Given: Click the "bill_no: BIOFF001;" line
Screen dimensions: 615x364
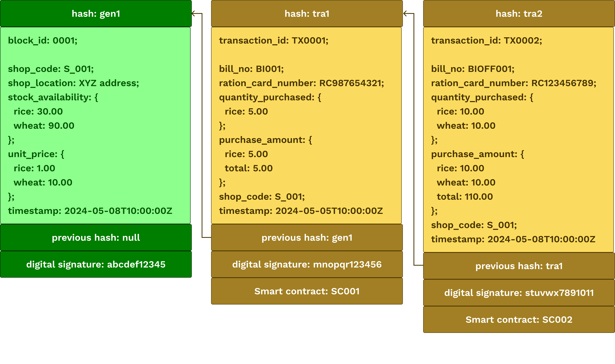Looking at the screenshot, I should pos(473,69).
